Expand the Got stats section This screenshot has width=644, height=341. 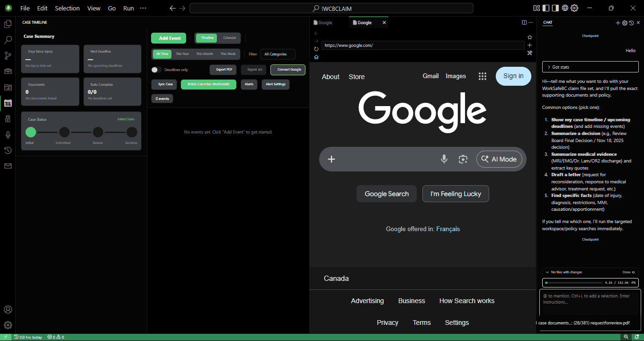pyautogui.click(x=590, y=67)
